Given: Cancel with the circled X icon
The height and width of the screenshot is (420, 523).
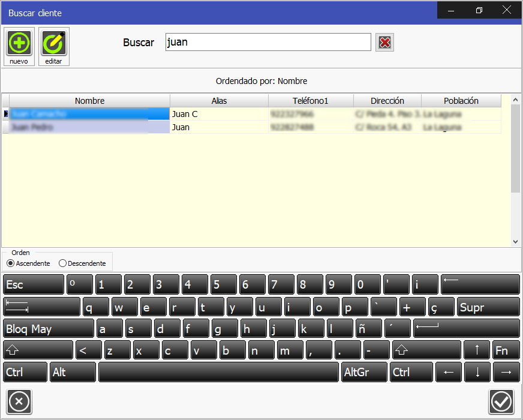Looking at the screenshot, I should [x=19, y=401].
